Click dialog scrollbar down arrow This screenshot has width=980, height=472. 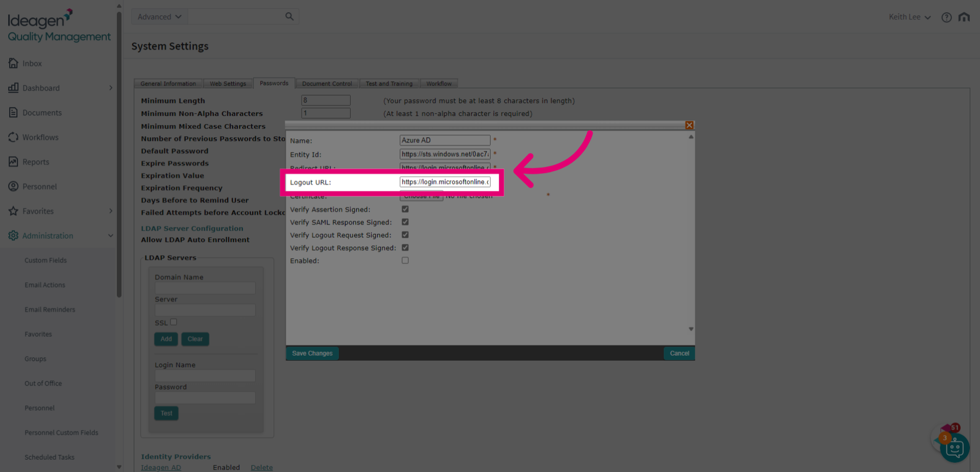point(691,329)
